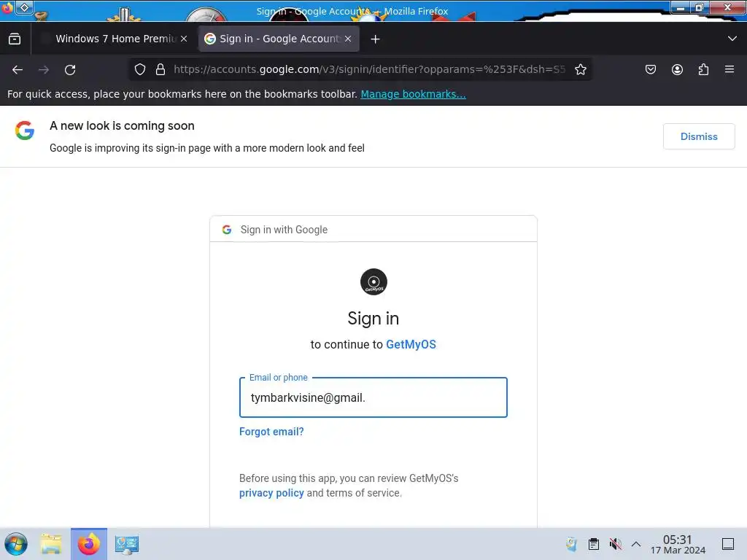Click show desktop button in tray
The width and height of the screenshot is (747, 560).
728,544
